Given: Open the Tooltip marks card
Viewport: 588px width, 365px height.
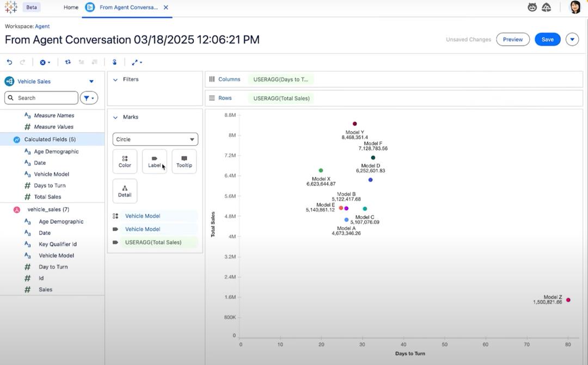Looking at the screenshot, I should 184,161.
